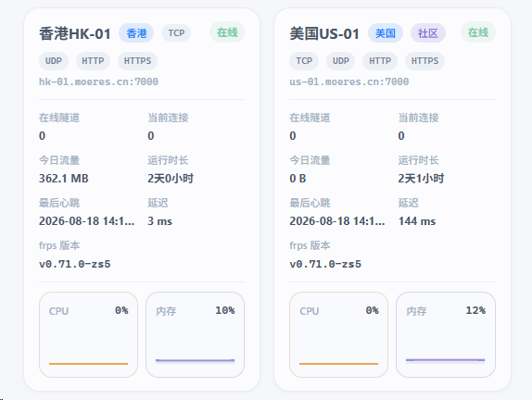
Task: Copy the us-01.moeres.cn:7000 address
Action: [349, 81]
